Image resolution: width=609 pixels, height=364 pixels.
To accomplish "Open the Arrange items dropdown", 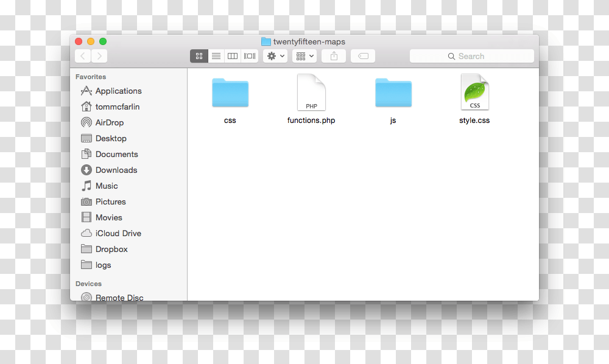I will (x=304, y=56).
